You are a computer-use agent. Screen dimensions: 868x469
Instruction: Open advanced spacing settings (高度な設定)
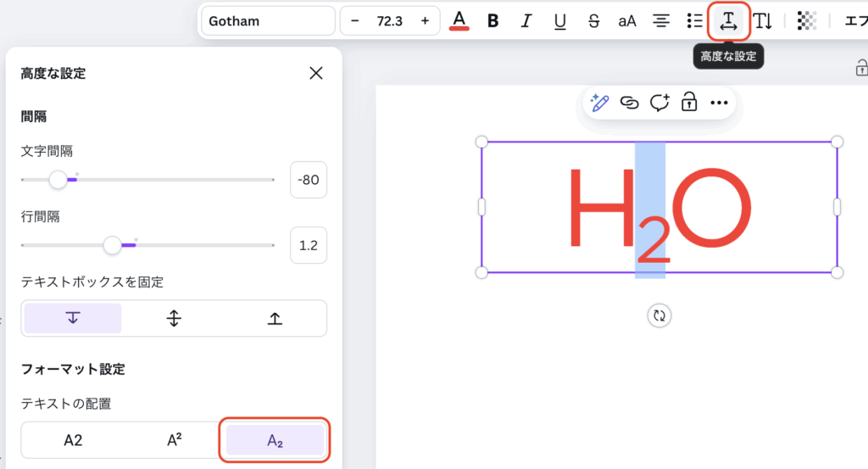(x=728, y=21)
